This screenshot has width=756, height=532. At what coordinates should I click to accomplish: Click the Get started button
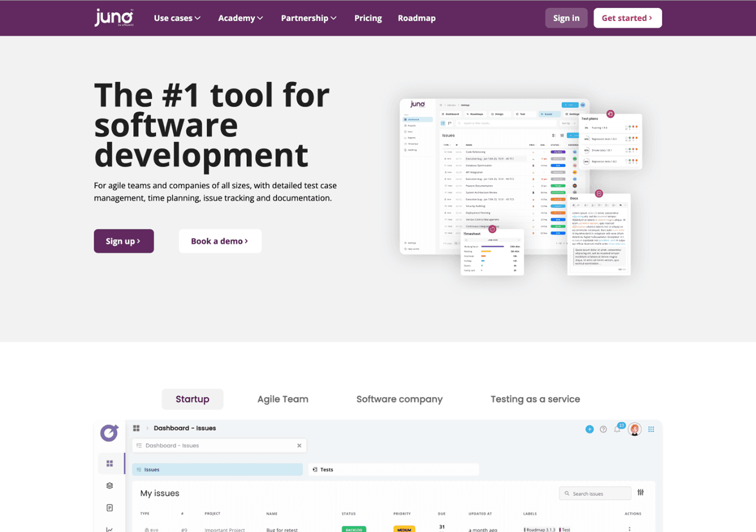pos(627,18)
